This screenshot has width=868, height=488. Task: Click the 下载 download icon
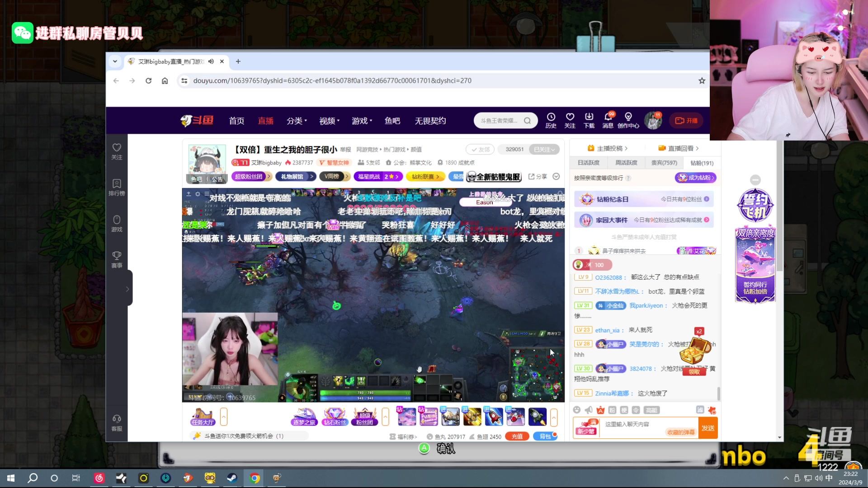pyautogui.click(x=589, y=120)
